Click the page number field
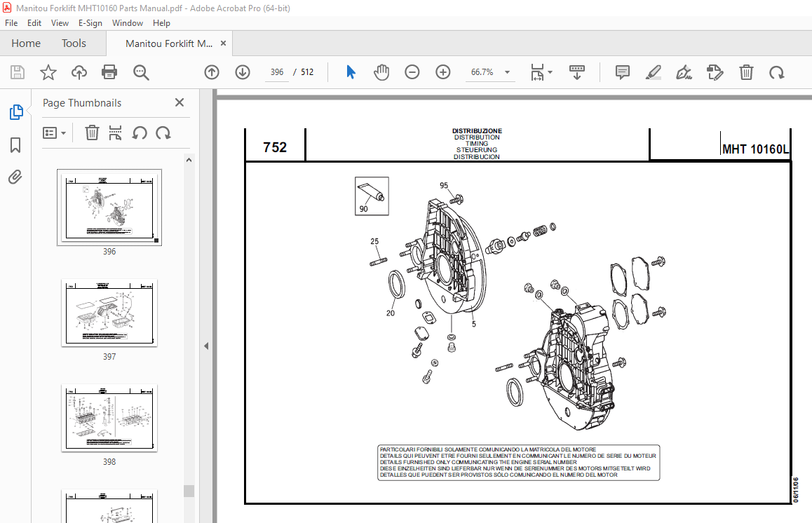The image size is (812, 523). tap(276, 72)
